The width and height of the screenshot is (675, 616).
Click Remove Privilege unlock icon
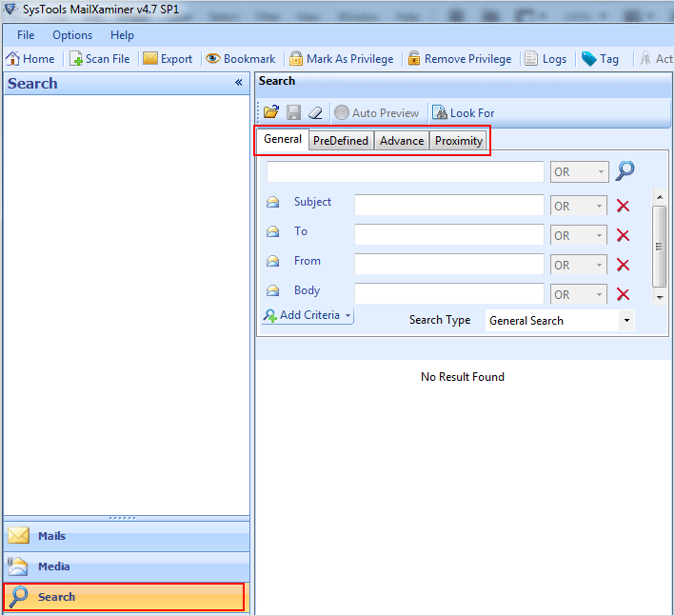[414, 58]
